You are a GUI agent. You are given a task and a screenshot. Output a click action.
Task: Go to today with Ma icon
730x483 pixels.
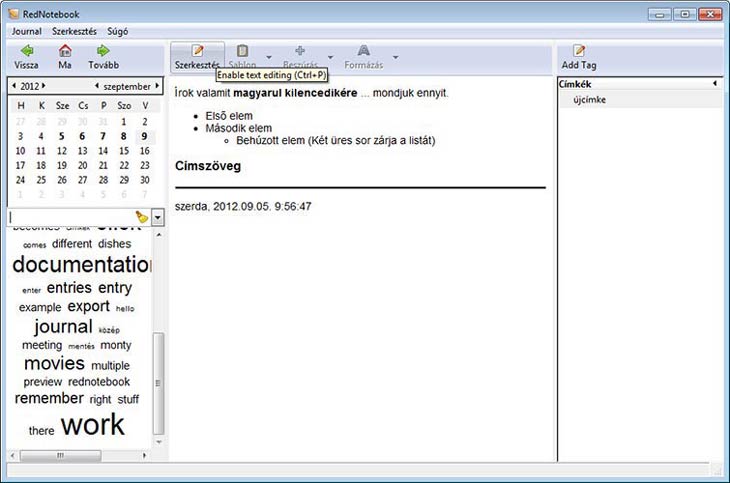point(65,51)
